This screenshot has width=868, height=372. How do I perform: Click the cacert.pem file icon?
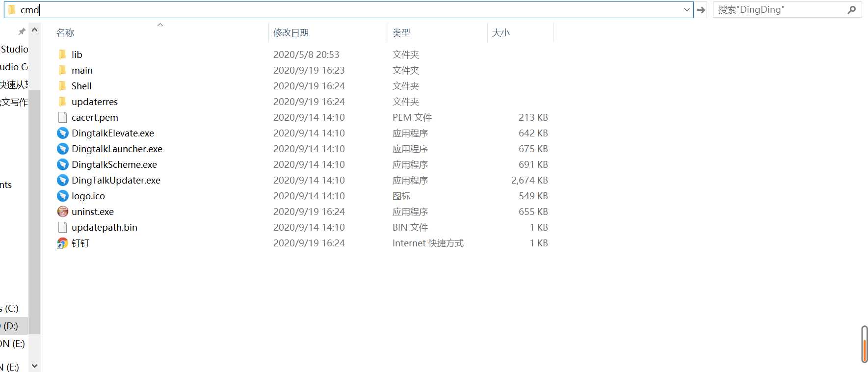[x=62, y=117]
